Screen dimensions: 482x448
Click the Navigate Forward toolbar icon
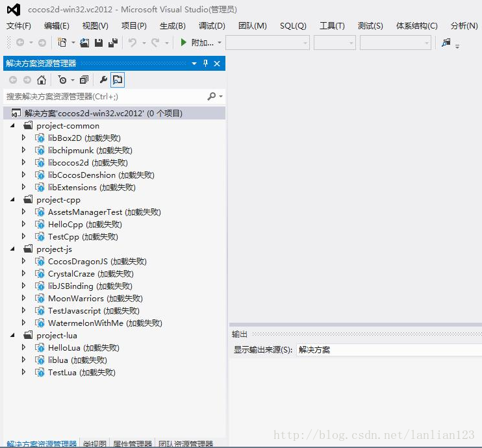coord(42,42)
